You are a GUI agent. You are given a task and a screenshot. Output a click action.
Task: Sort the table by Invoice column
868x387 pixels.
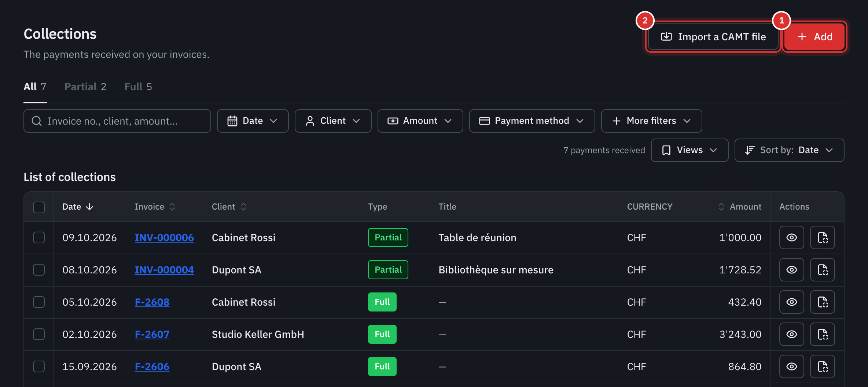(x=155, y=207)
